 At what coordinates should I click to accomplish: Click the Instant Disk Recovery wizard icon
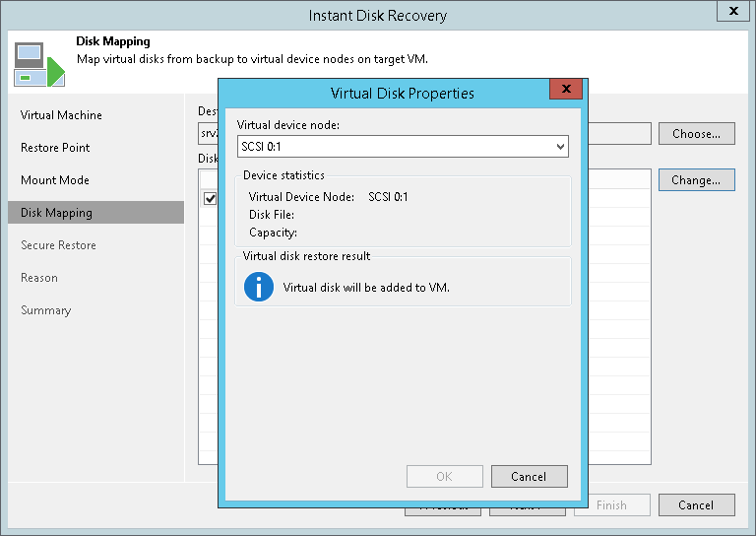[x=39, y=64]
